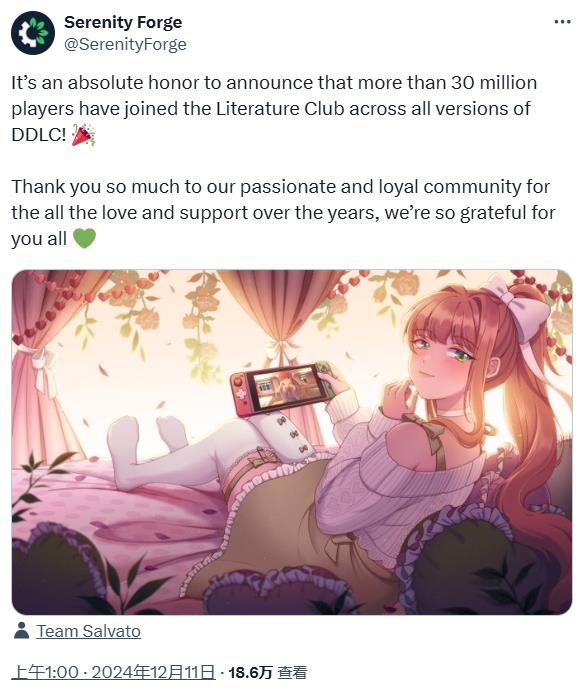Click the person icon beside Team Salvato
This screenshot has width=581, height=693.
pos(21,631)
